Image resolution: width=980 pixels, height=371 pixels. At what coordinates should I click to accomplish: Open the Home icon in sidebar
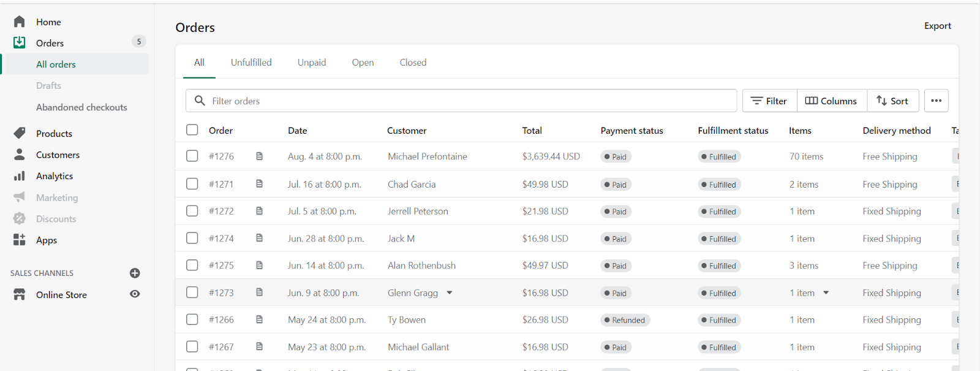point(20,22)
